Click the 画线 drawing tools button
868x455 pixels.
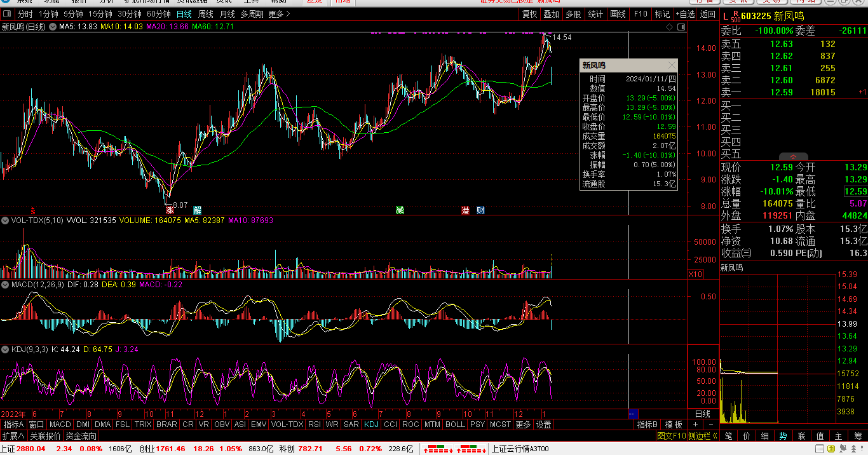[618, 14]
